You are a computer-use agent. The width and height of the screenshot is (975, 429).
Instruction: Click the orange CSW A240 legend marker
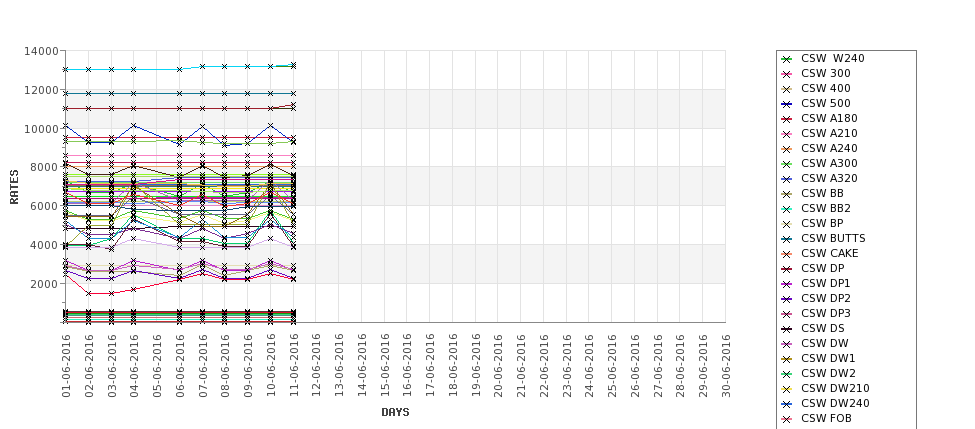pyautogui.click(x=787, y=149)
